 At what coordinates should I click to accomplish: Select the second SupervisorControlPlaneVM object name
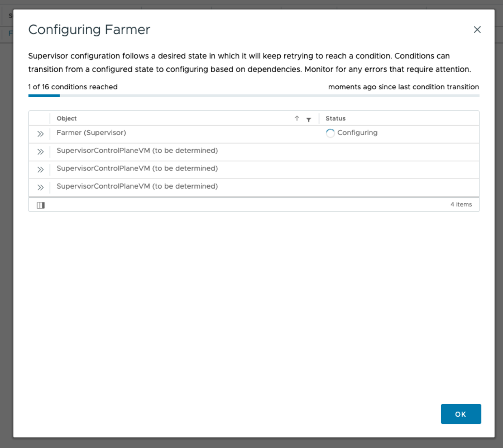click(x=137, y=168)
